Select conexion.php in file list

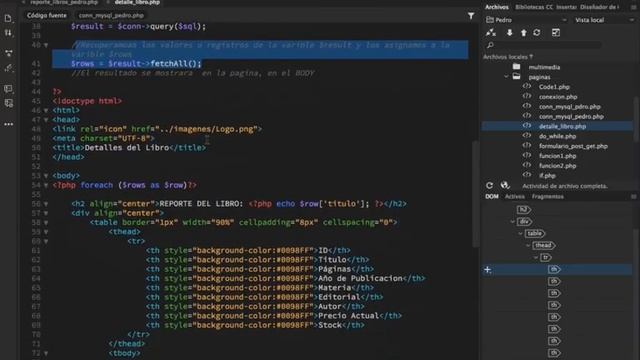[558, 97]
